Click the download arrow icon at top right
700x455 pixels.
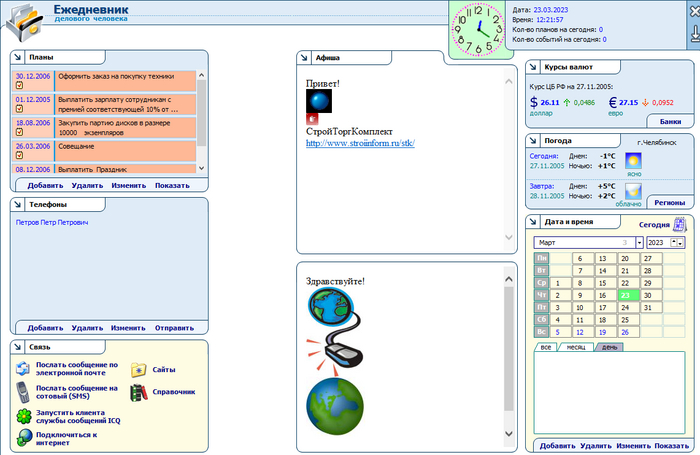(x=694, y=35)
